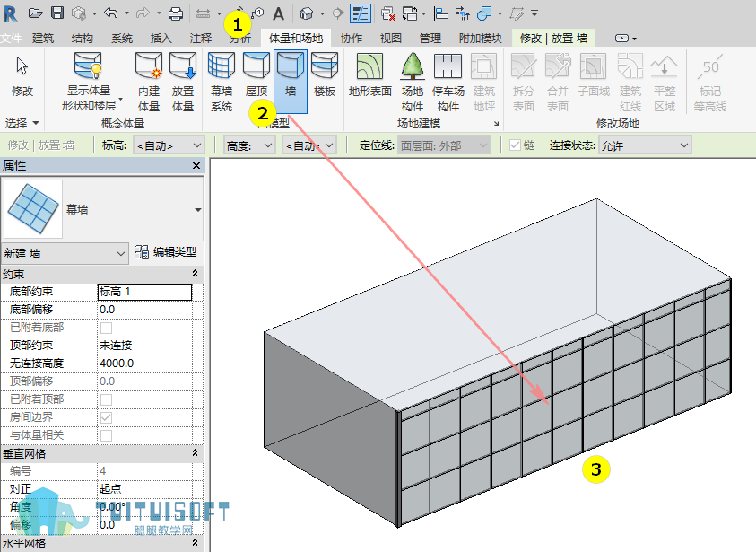Click the 建筑红线 property line tool

(x=630, y=82)
